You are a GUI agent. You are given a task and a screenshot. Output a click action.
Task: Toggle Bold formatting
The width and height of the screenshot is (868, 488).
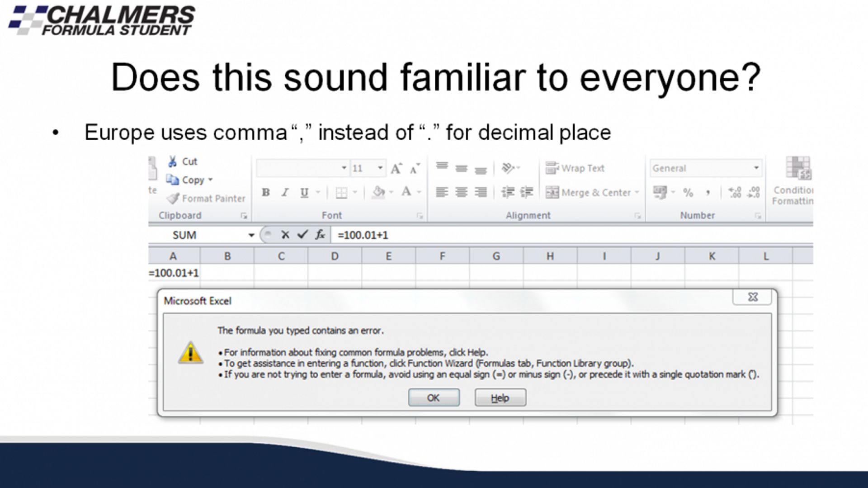(266, 192)
